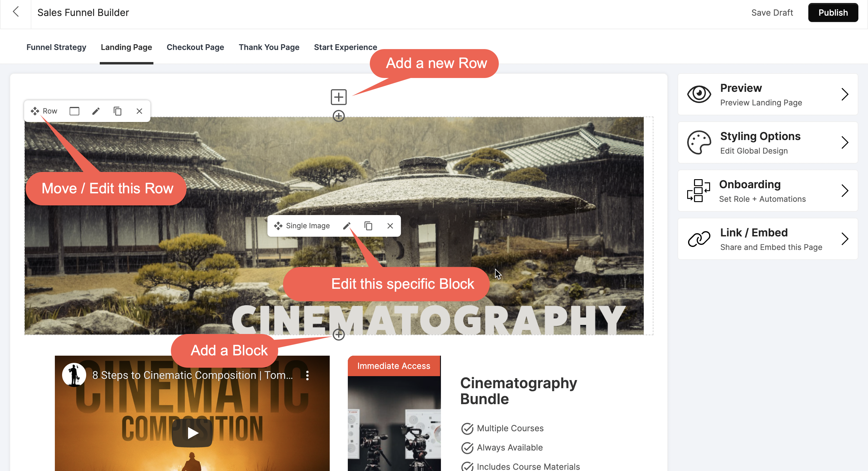Go back using the left arrow icon

(x=16, y=12)
